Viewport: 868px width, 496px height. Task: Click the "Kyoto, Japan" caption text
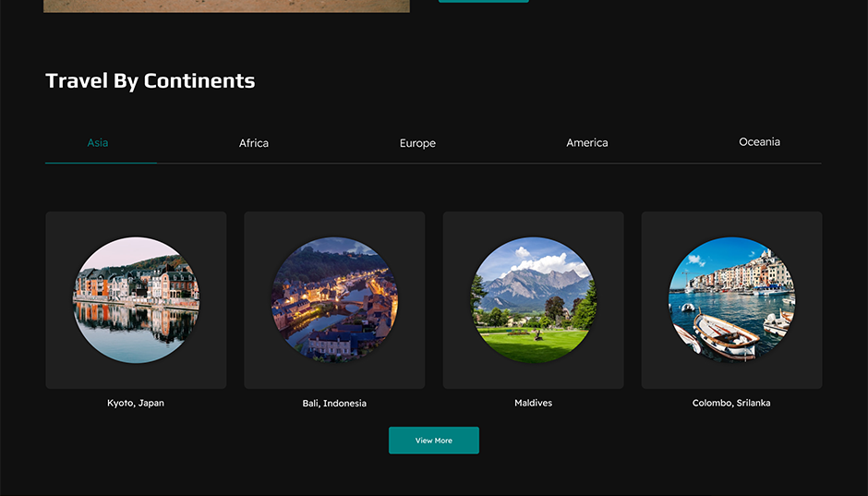136,404
